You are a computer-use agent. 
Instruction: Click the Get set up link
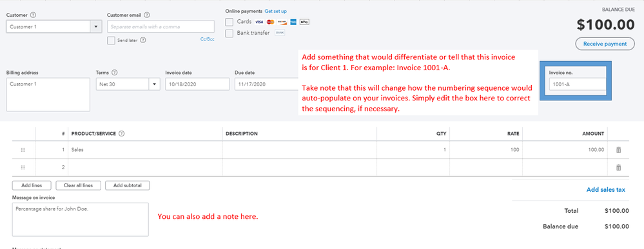point(276,11)
